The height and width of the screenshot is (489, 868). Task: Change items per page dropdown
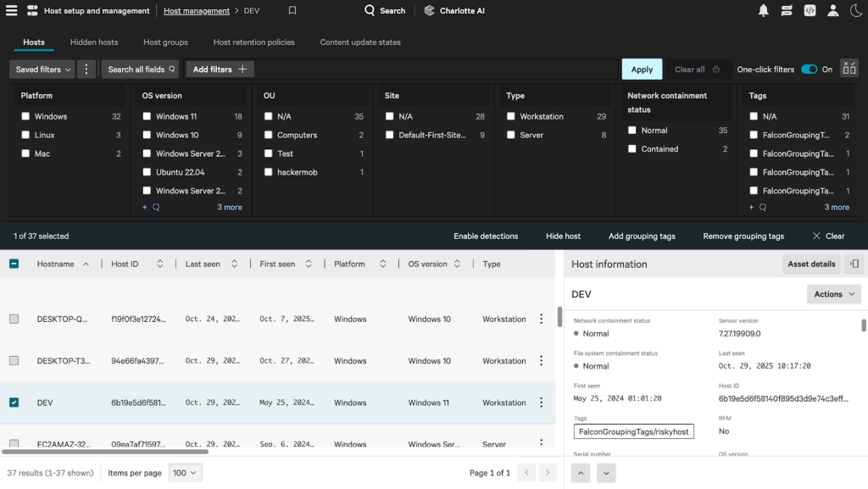(185, 473)
